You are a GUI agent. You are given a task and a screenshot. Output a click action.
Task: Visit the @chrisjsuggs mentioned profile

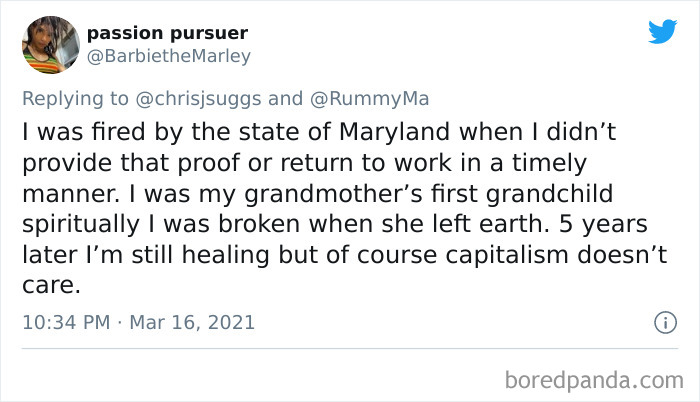coord(198,99)
